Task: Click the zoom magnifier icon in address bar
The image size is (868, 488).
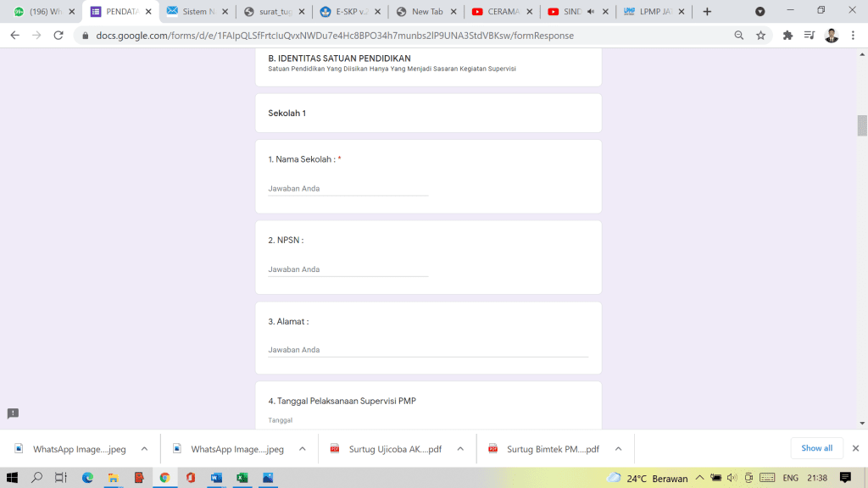Action: point(739,36)
